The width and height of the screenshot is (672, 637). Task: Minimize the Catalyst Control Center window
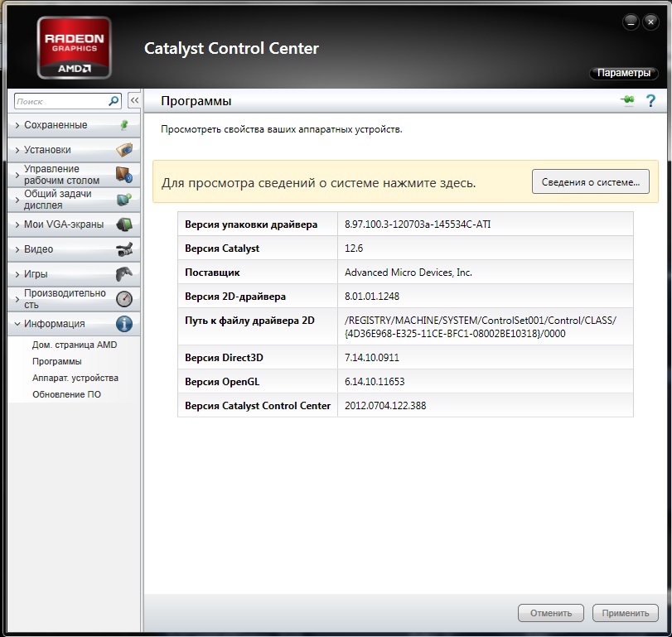point(631,22)
